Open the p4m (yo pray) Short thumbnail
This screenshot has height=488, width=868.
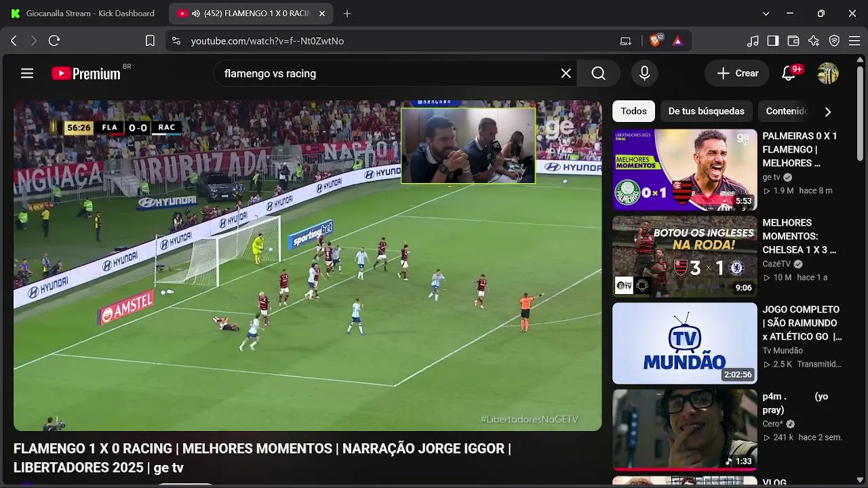685,430
